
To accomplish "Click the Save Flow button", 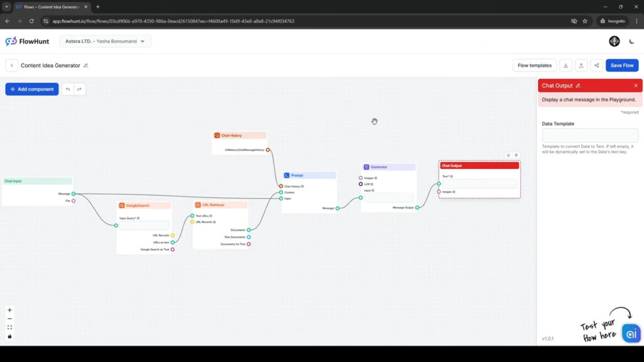I will [x=621, y=65].
